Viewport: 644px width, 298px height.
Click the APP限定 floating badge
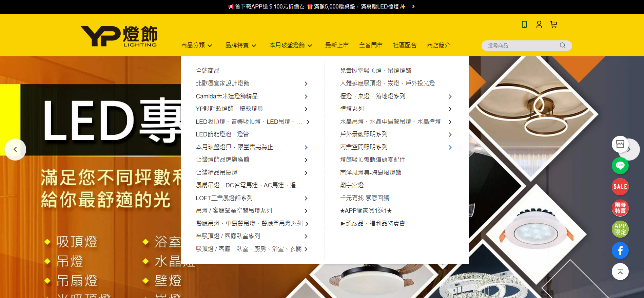click(x=620, y=229)
